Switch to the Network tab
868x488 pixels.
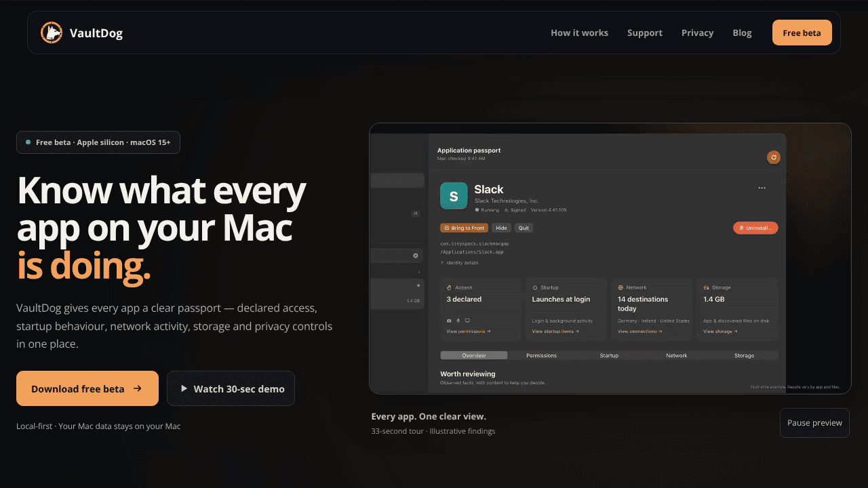[x=677, y=355]
